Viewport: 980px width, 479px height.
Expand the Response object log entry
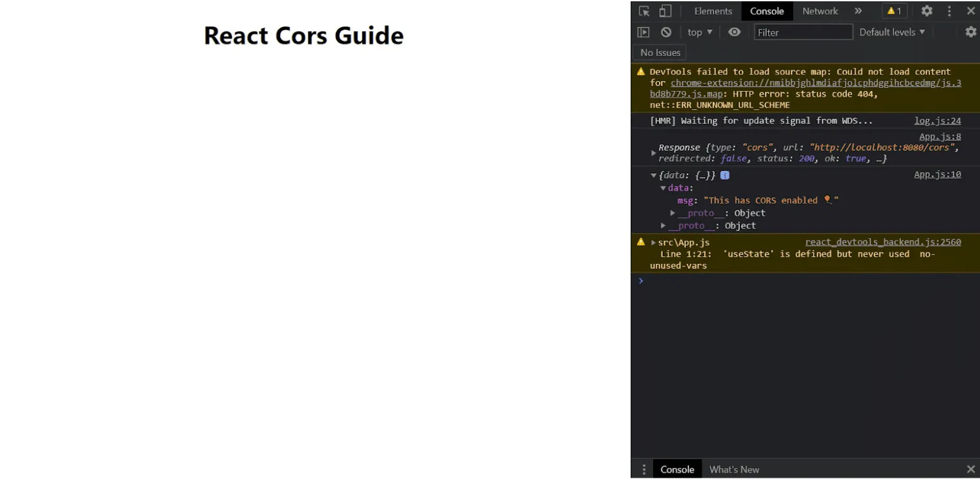coord(654,153)
